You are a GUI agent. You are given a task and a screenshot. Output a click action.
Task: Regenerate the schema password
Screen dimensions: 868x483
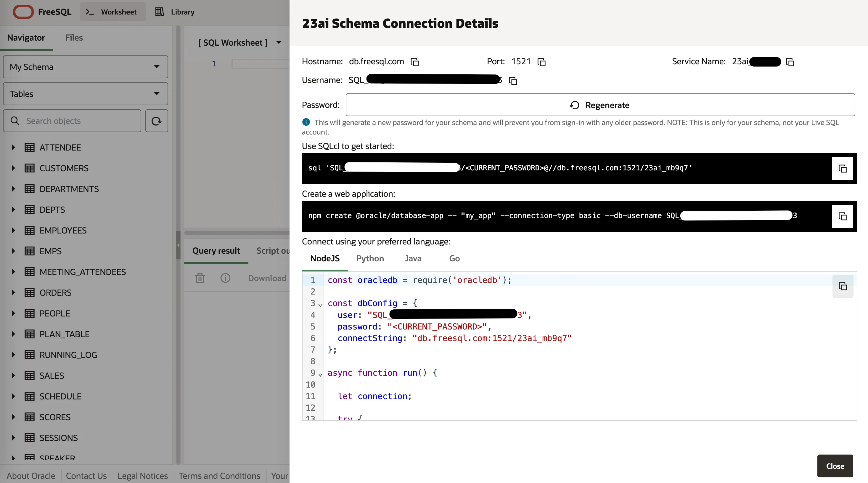[x=600, y=105]
